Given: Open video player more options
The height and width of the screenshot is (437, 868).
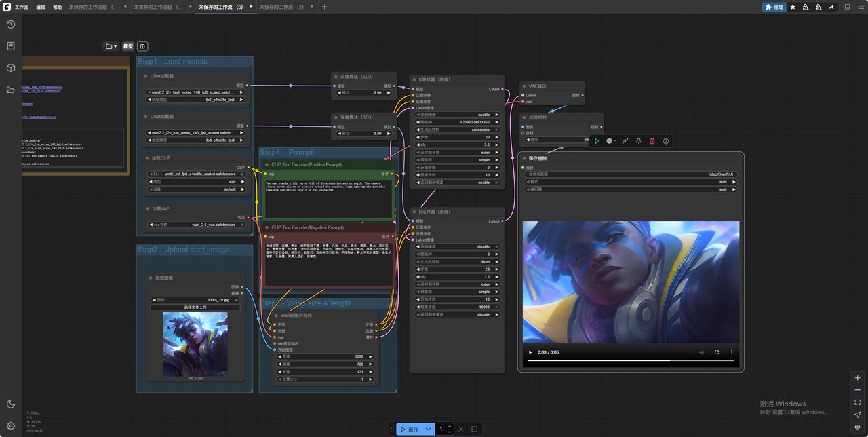Looking at the screenshot, I should [732, 352].
